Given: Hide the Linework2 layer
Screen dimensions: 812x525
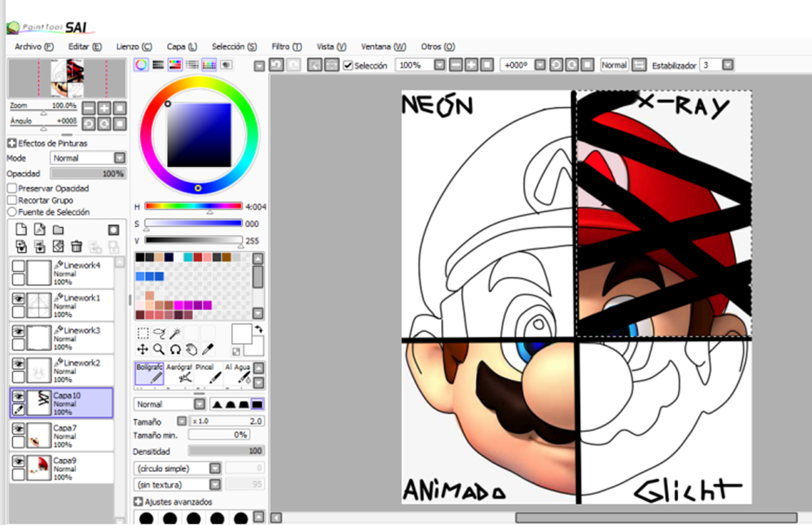Looking at the screenshot, I should (x=18, y=362).
